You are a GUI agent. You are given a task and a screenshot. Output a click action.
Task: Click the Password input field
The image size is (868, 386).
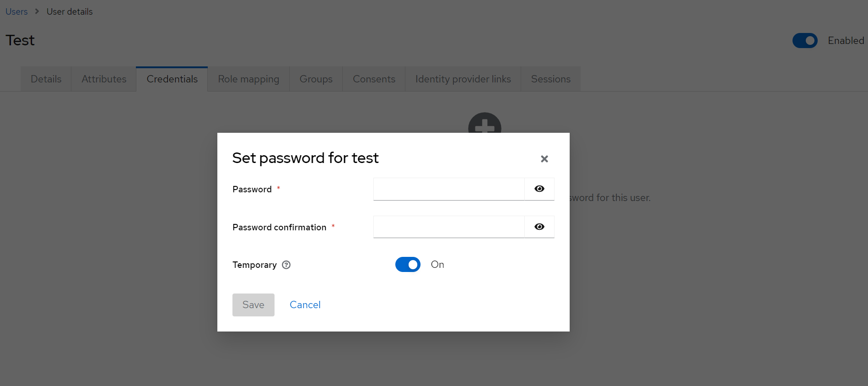449,189
